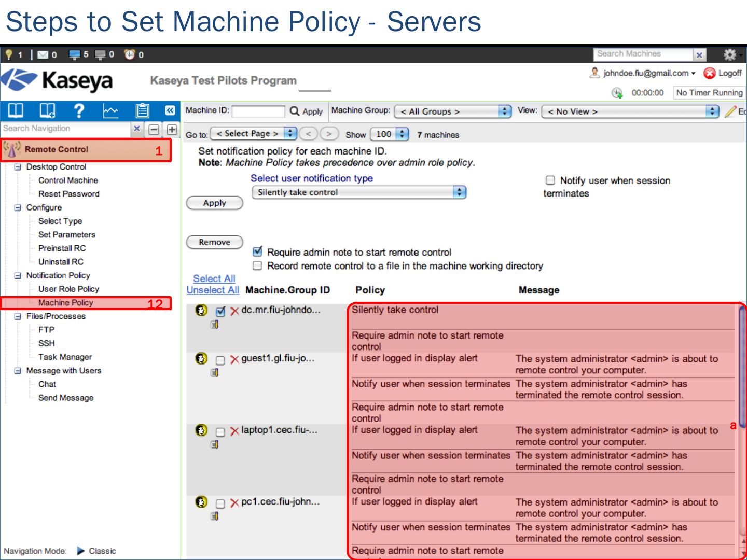Click the help question mark icon
The height and width of the screenshot is (560, 747).
(79, 110)
